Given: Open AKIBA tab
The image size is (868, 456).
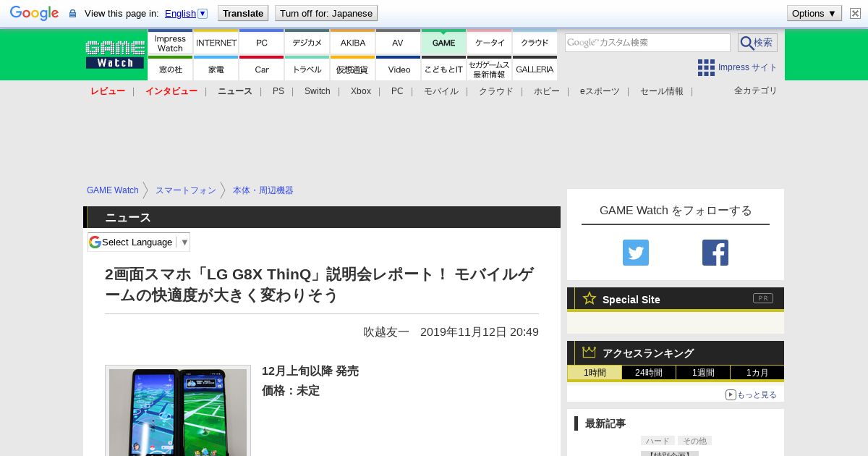Looking at the screenshot, I should coord(353,42).
